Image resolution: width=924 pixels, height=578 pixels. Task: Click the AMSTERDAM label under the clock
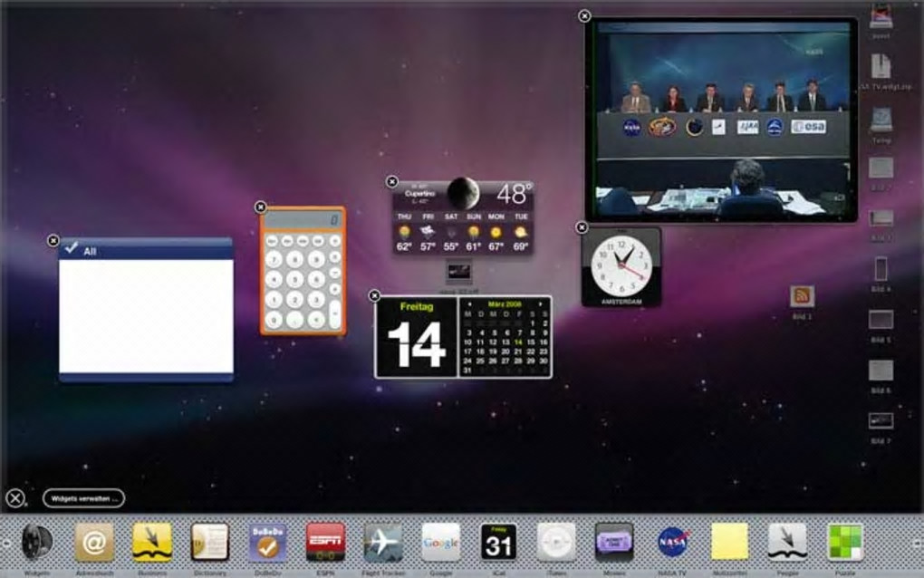tap(621, 302)
